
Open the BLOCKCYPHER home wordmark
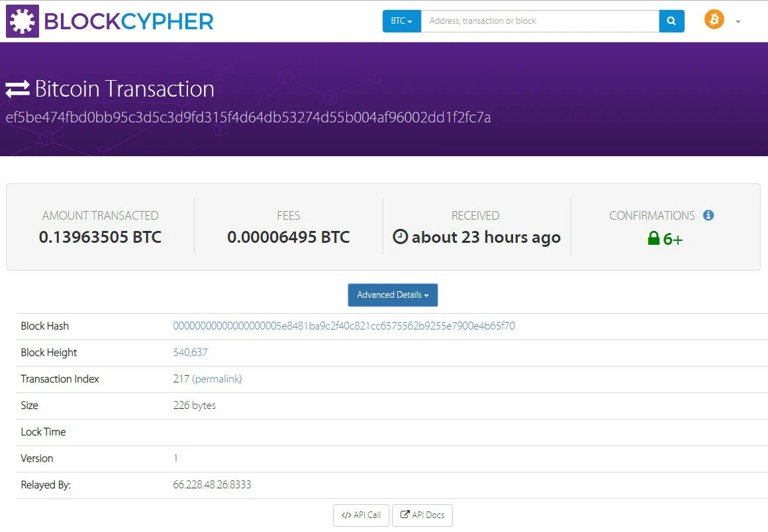[129, 22]
